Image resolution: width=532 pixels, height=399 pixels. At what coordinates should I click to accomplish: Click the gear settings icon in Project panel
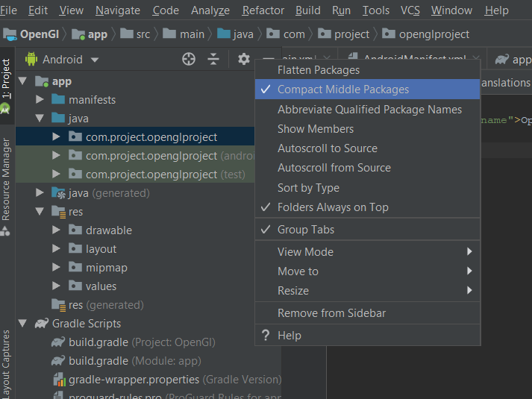[243, 59]
